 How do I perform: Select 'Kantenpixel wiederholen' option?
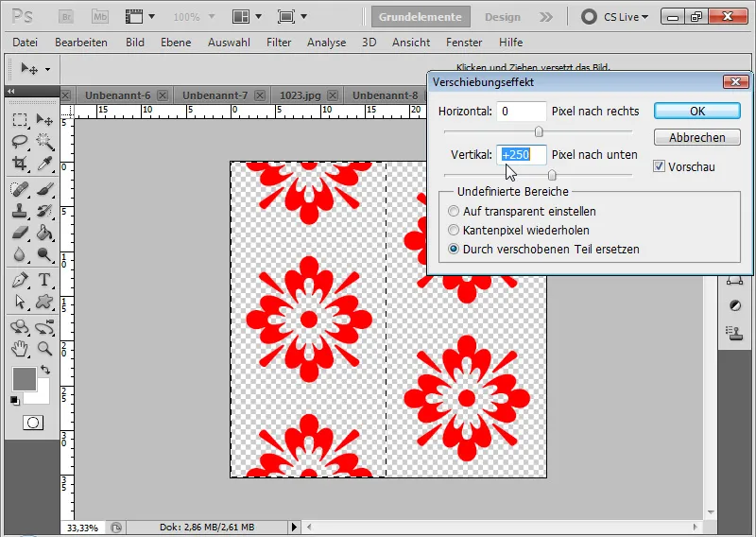[454, 230]
